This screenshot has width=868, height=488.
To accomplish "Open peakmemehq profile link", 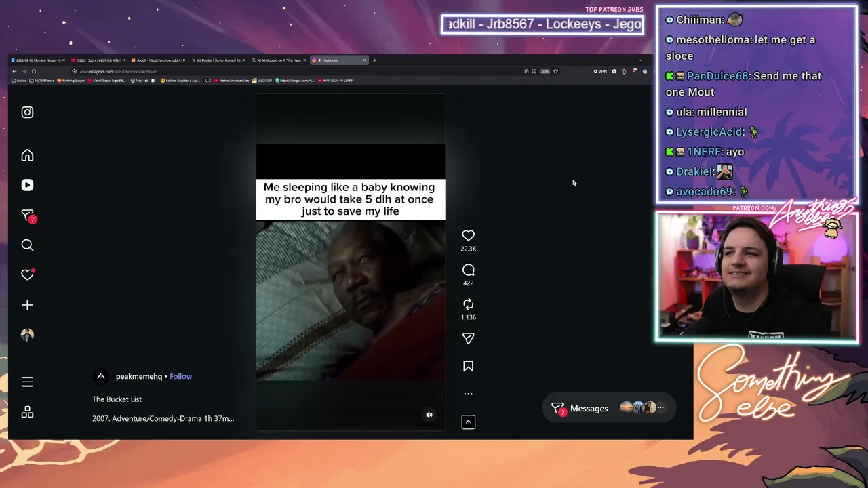I will (x=139, y=376).
